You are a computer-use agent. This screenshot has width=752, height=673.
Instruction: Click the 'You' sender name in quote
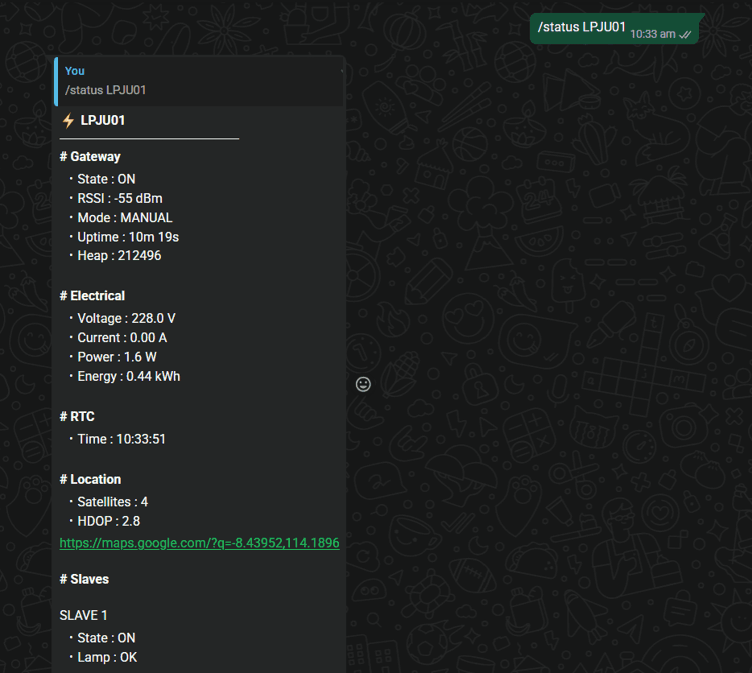(75, 71)
